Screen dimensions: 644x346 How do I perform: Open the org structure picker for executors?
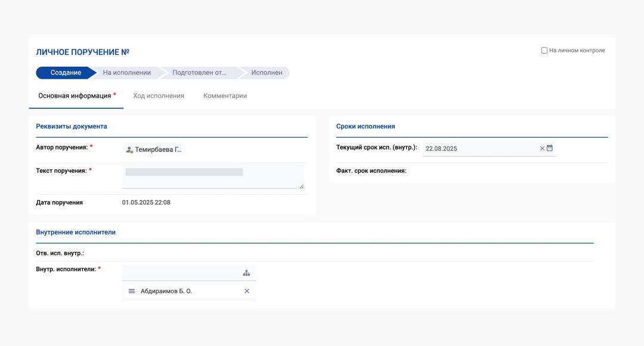(x=246, y=273)
